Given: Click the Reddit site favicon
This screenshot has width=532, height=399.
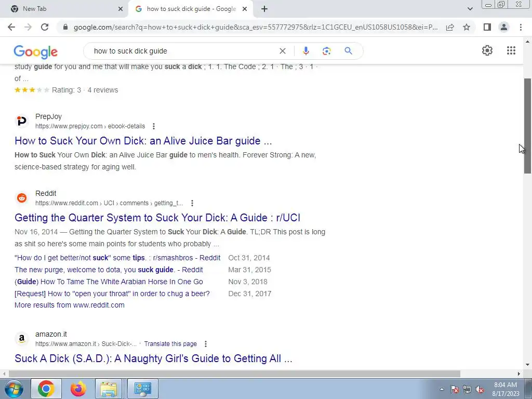Looking at the screenshot, I should pyautogui.click(x=22, y=198).
